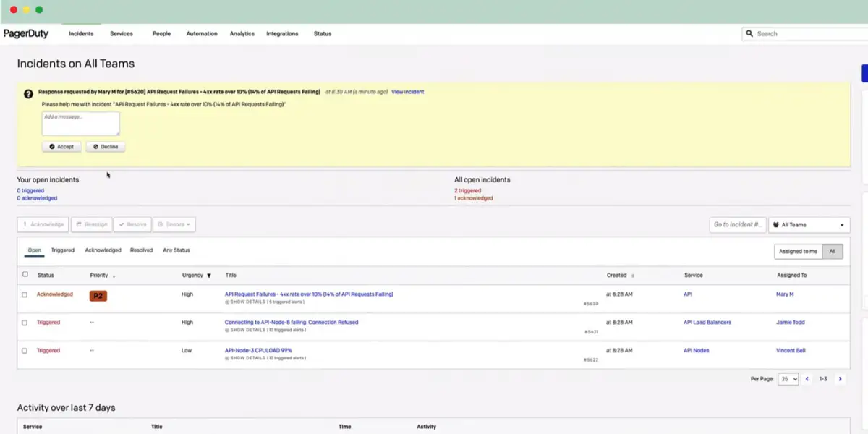Focus the Search field
Image resolution: width=868 pixels, height=434 pixels.
pos(804,34)
